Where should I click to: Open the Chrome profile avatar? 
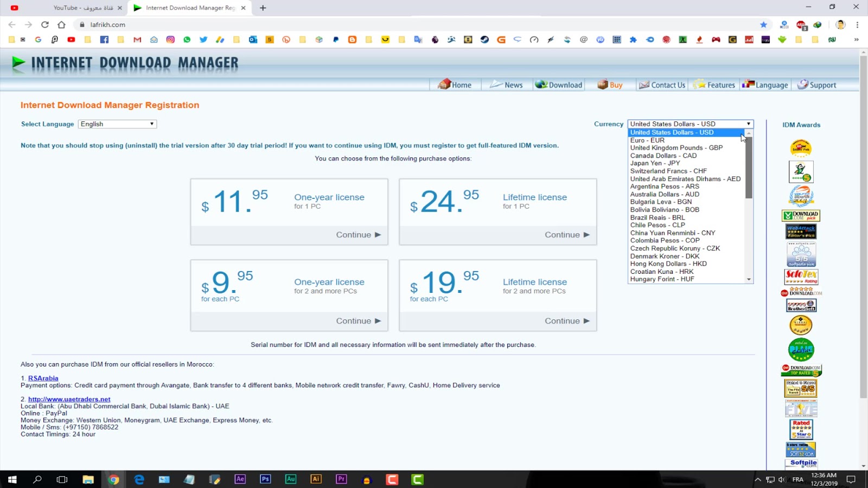840,24
